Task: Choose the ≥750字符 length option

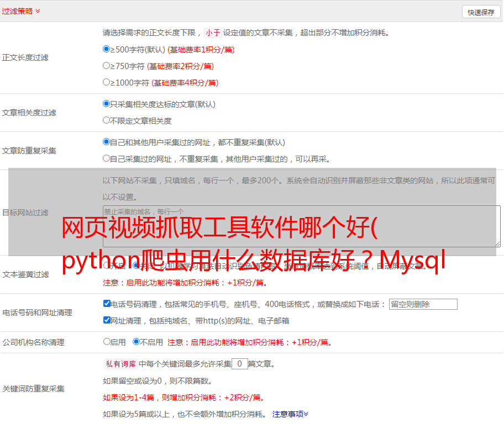Action: click(x=107, y=66)
